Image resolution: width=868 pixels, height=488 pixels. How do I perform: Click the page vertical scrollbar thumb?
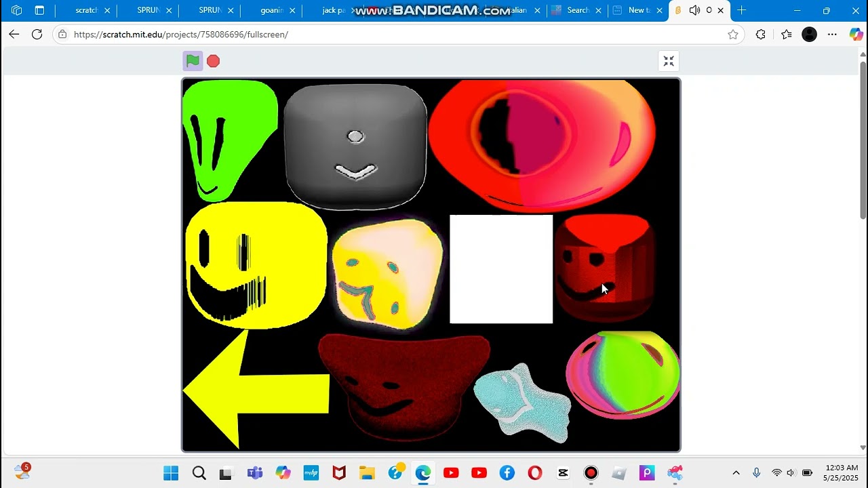click(x=863, y=140)
